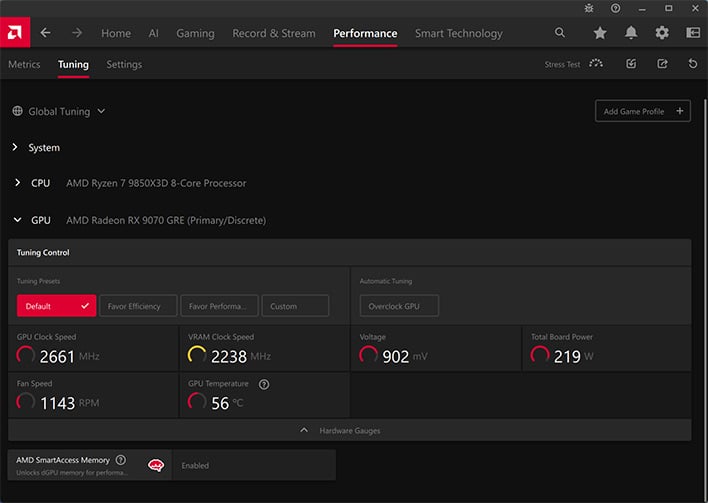The width and height of the screenshot is (708, 503).
Task: Collapse the Hardware Gauges panel
Action: [x=349, y=430]
